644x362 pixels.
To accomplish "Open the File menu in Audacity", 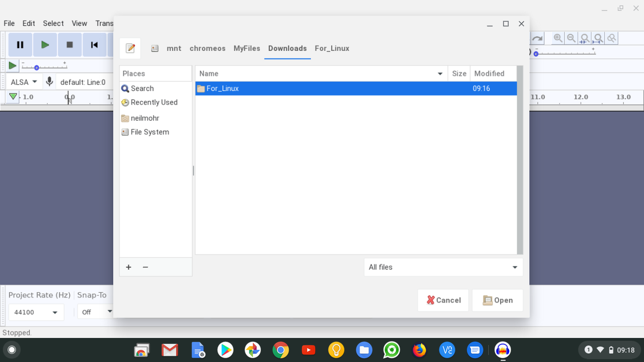I will pyautogui.click(x=9, y=23).
